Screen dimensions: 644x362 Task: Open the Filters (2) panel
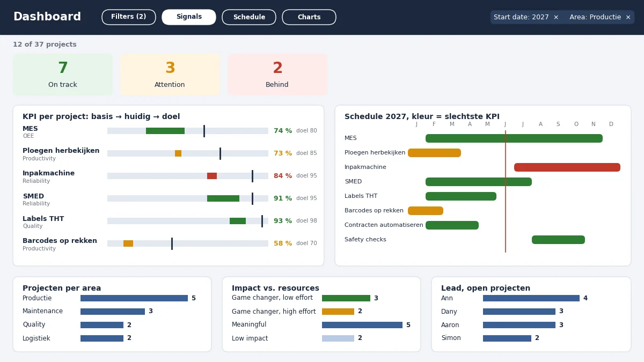click(x=129, y=17)
